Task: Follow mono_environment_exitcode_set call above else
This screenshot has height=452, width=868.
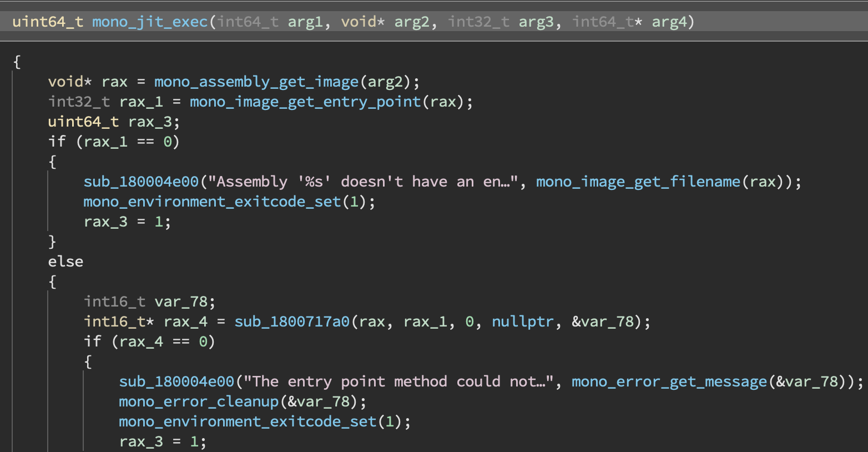Action: pyautogui.click(x=212, y=202)
